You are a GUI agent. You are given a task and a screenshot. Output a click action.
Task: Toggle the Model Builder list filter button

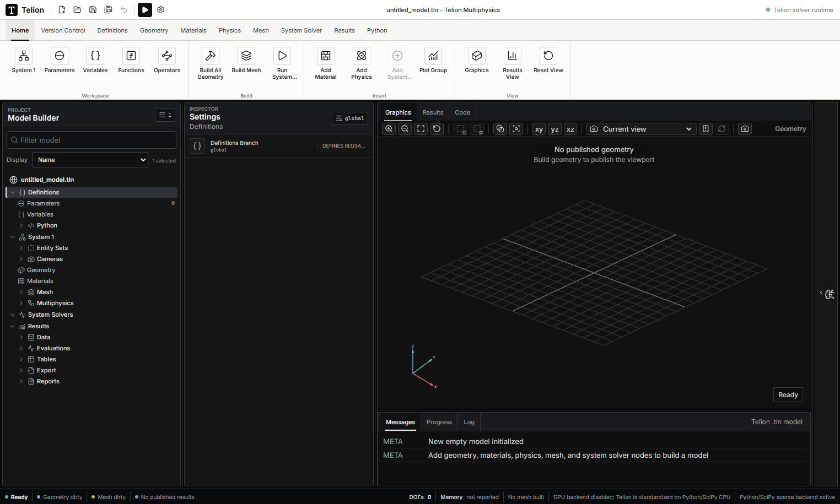click(x=165, y=115)
